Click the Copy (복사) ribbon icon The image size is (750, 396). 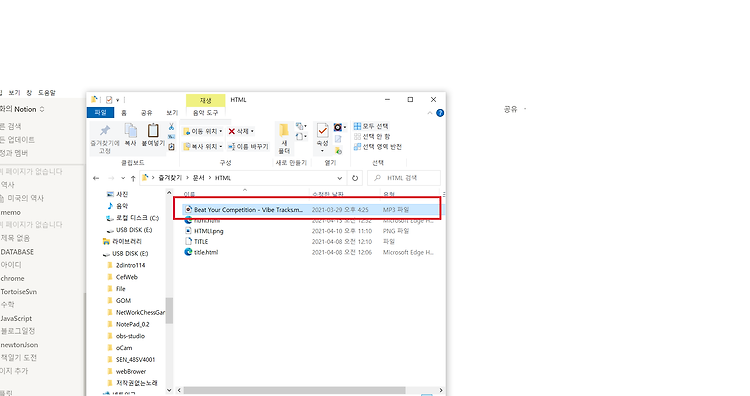pos(130,135)
